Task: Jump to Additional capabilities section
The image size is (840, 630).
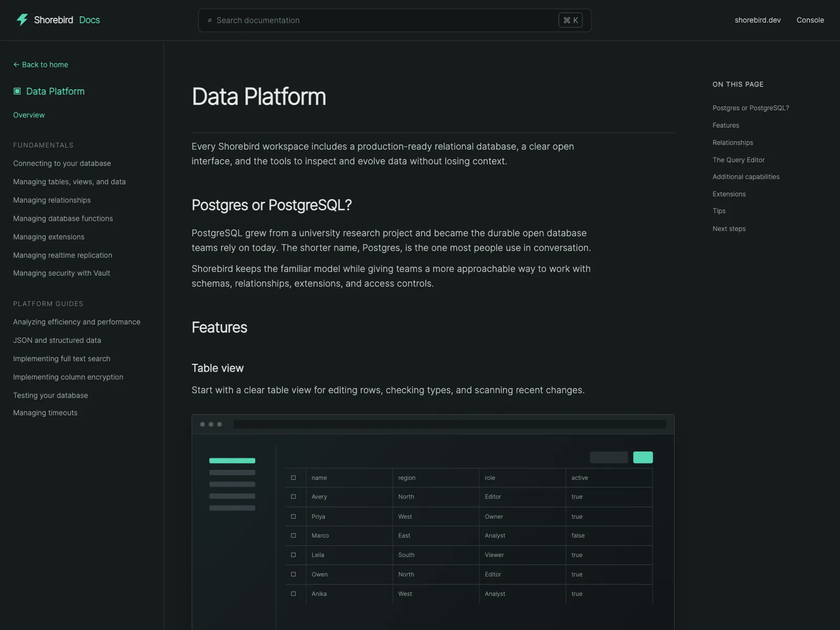Action: click(745, 177)
